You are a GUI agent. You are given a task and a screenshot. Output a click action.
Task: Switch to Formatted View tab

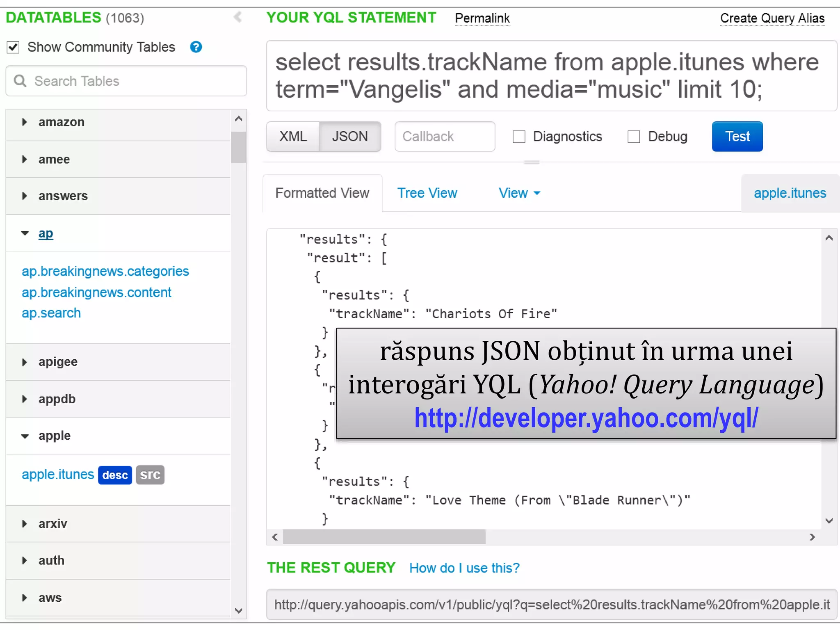tap(322, 193)
